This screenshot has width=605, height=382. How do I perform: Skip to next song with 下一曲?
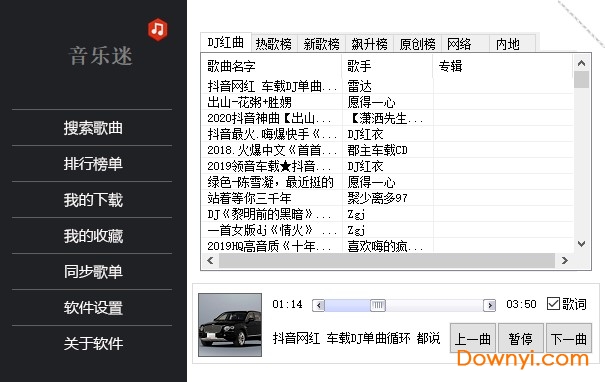click(x=569, y=338)
